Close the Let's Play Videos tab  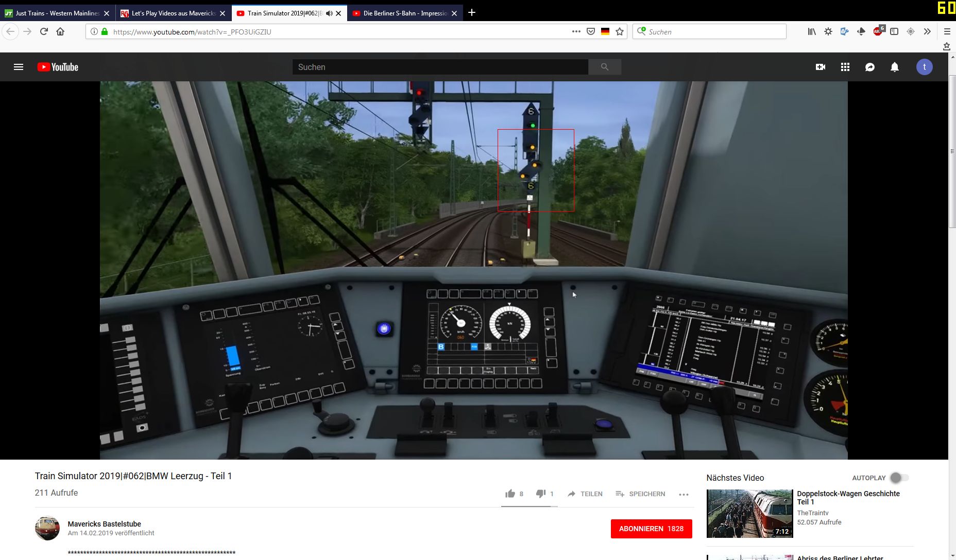click(x=223, y=13)
